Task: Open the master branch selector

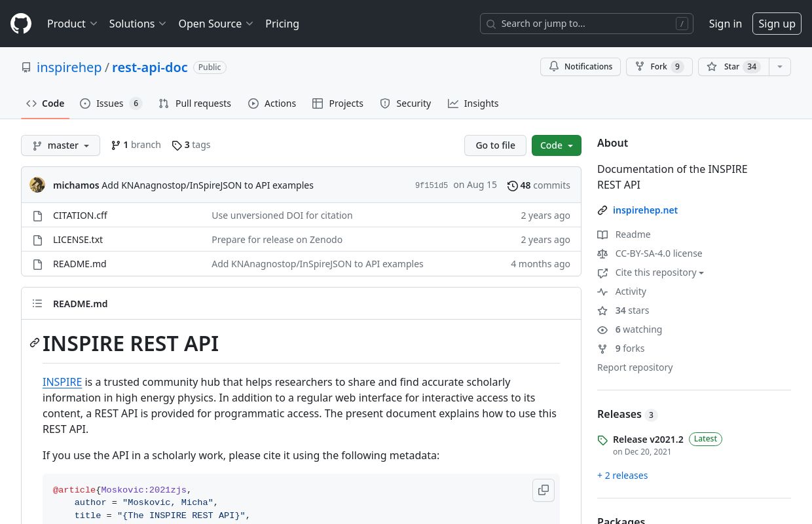Action: [60, 145]
